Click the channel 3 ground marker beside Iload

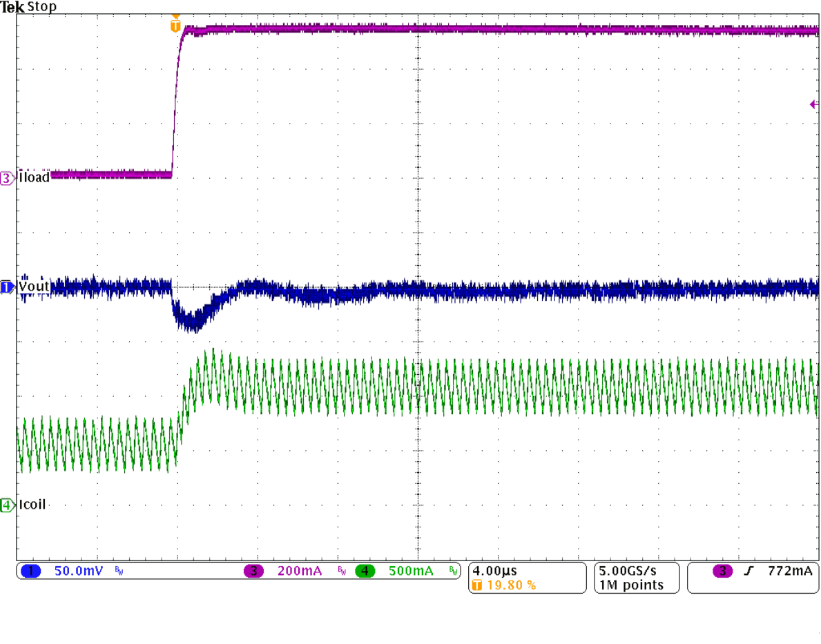[x=6, y=178]
